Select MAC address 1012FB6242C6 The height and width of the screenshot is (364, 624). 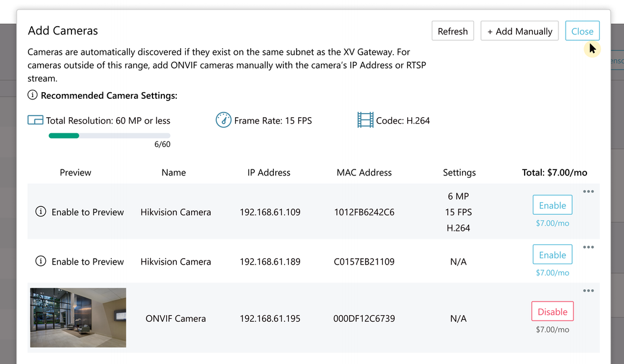tap(364, 212)
